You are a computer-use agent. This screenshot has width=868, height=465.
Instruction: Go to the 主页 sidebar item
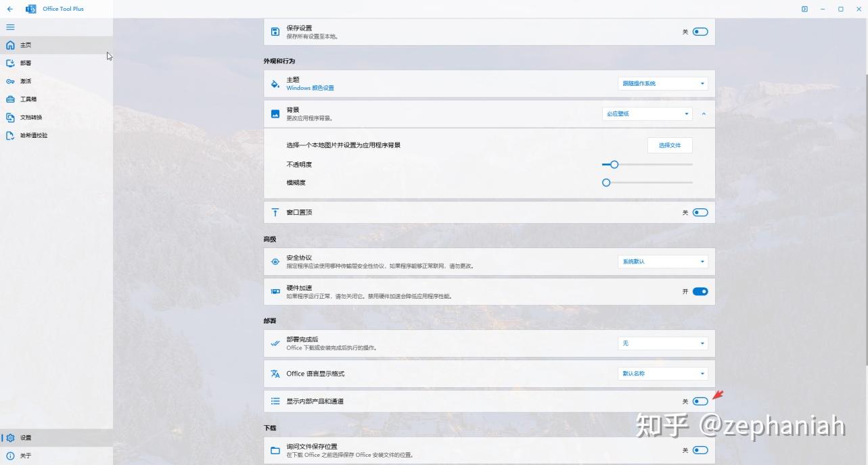pos(10,45)
